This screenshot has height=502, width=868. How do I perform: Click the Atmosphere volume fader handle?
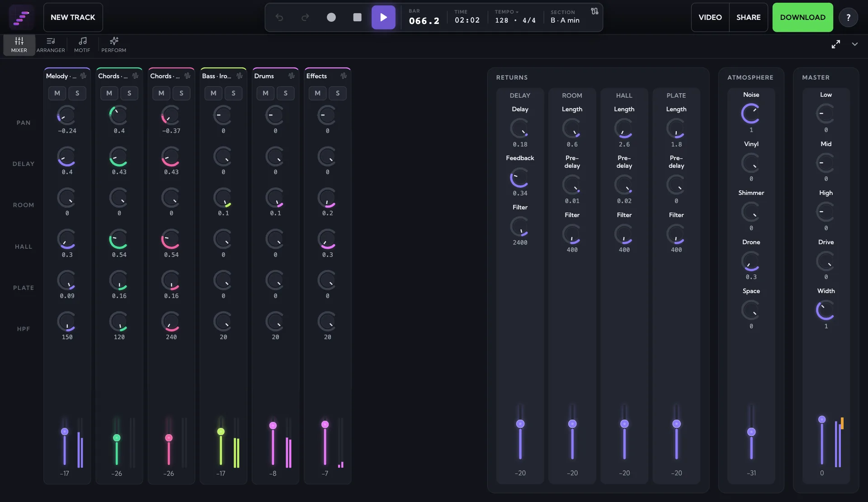coord(751,432)
